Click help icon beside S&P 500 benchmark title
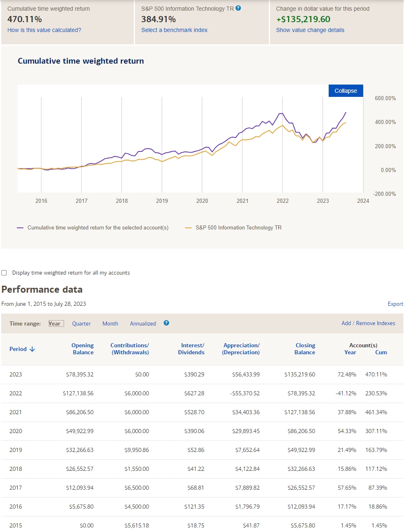 (x=238, y=8)
